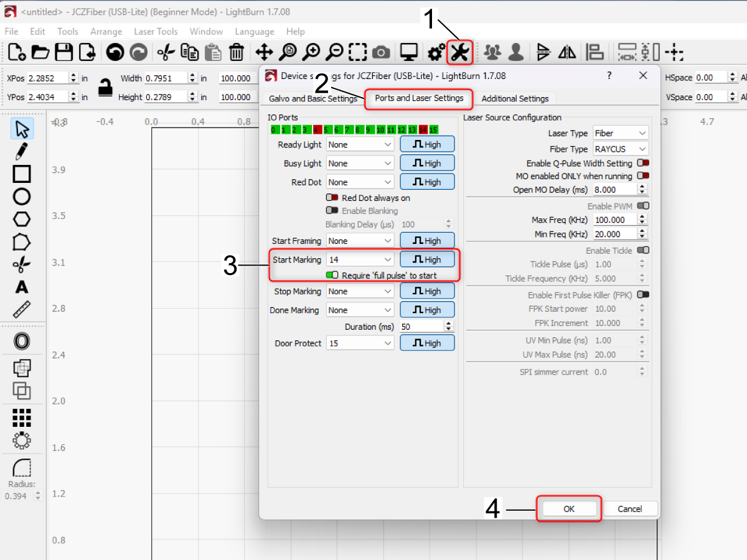Switch on Enable Tickle
Viewport: 747px width, 560px height.
pos(643,251)
